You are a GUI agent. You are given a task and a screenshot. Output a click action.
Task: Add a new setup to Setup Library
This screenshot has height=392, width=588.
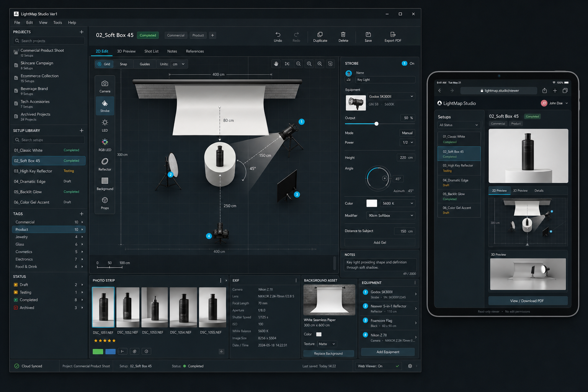coord(82,131)
